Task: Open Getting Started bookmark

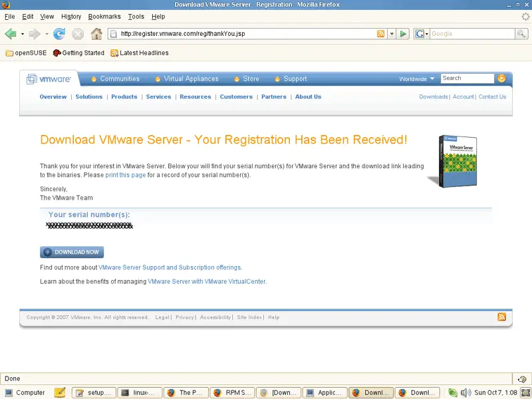Action: (78, 53)
